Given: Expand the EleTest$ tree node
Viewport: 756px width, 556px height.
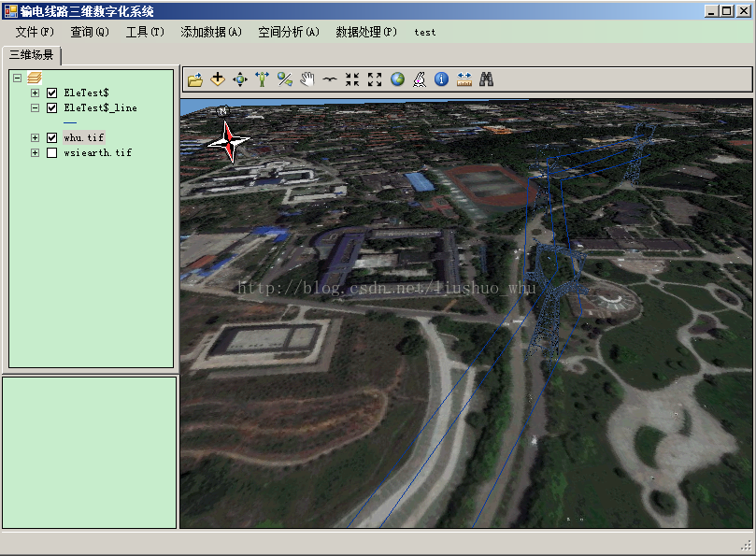Looking at the screenshot, I should pyautogui.click(x=36, y=93).
